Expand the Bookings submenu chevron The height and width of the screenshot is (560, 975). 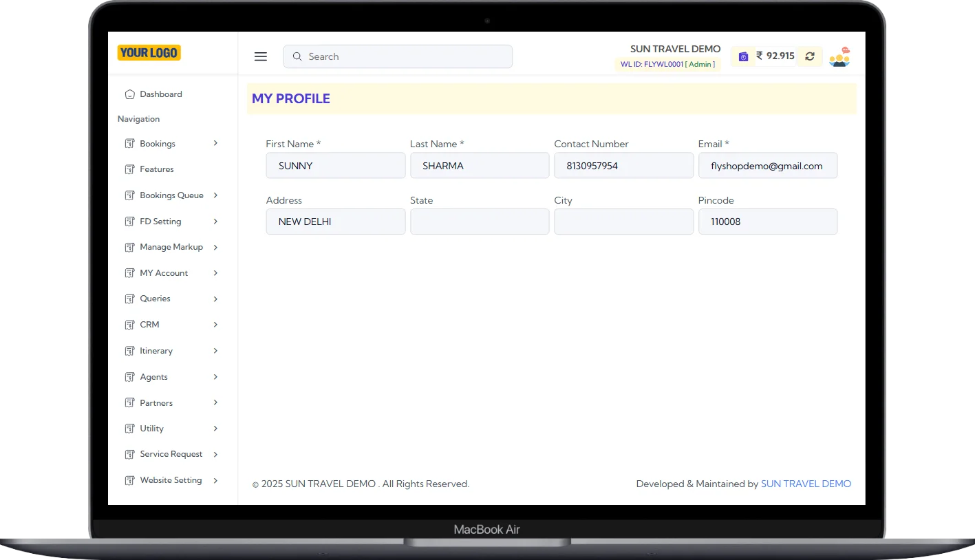[215, 143]
